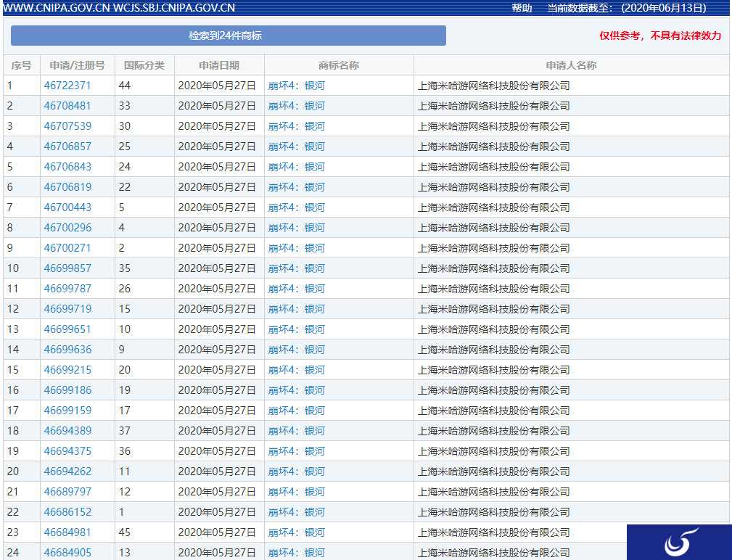
Task: Open registration number 46722371
Action: 67,86
